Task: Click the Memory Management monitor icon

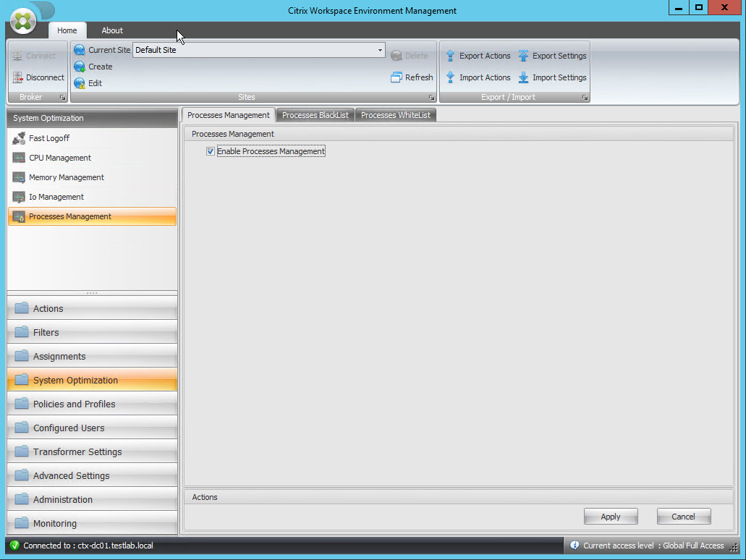Action: [x=19, y=177]
